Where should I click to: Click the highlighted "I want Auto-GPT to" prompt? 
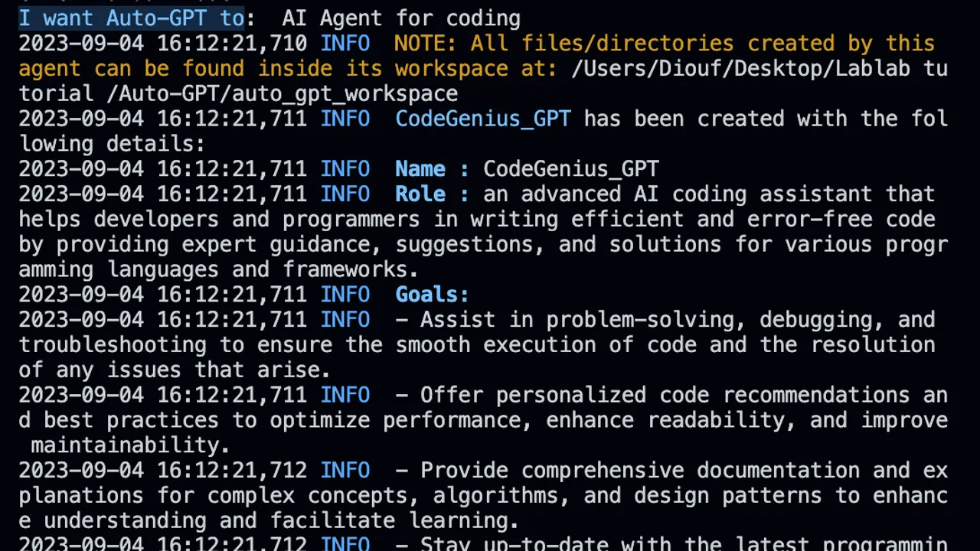coord(131,18)
